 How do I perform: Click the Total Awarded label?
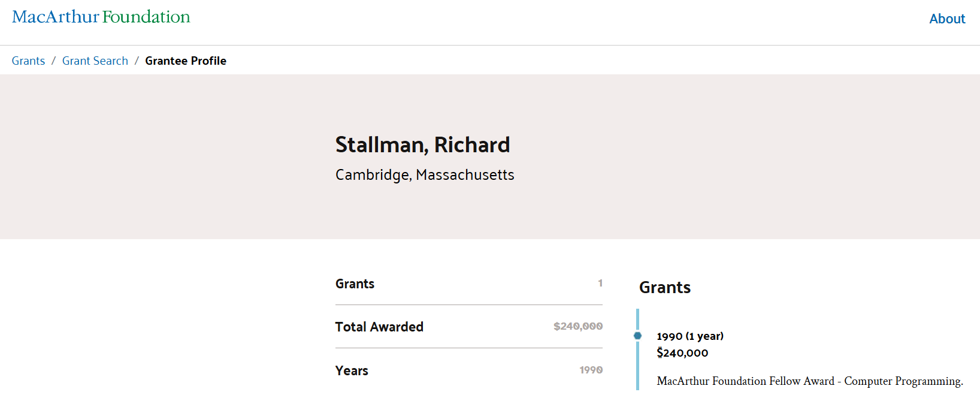click(x=379, y=327)
